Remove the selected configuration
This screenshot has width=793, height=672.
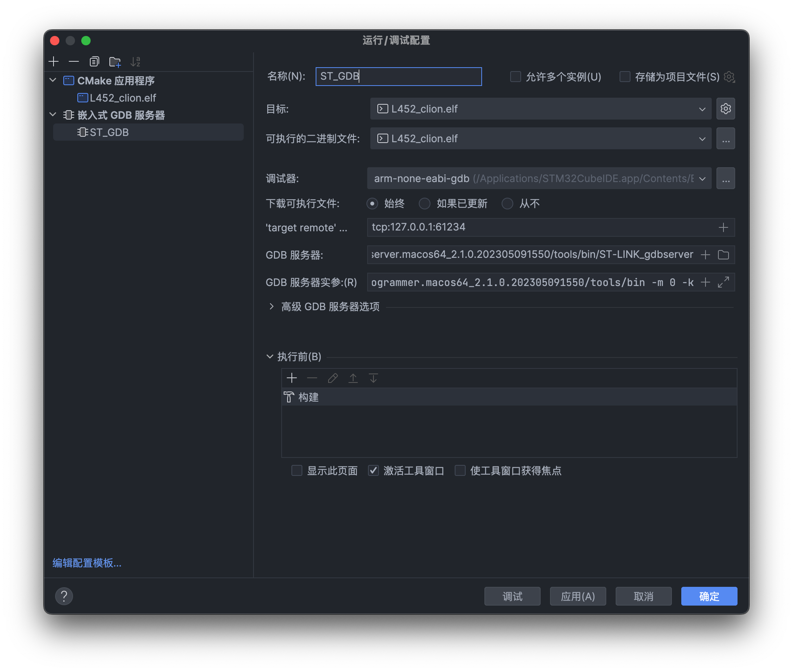tap(73, 61)
